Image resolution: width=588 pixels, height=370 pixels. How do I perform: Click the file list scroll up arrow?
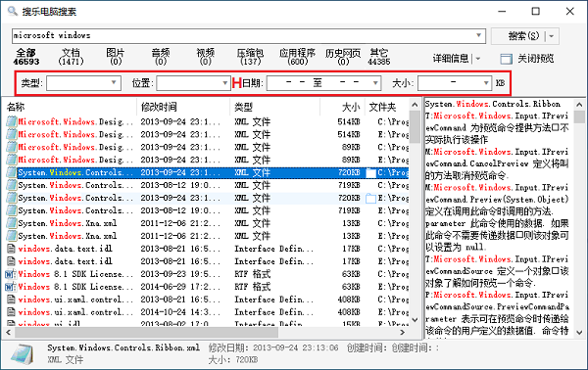coord(415,105)
